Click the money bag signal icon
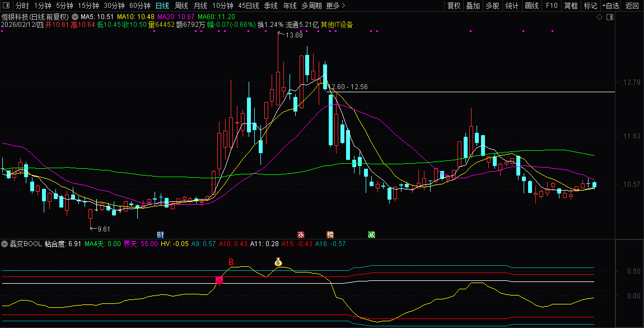644x328 pixels. [278, 261]
